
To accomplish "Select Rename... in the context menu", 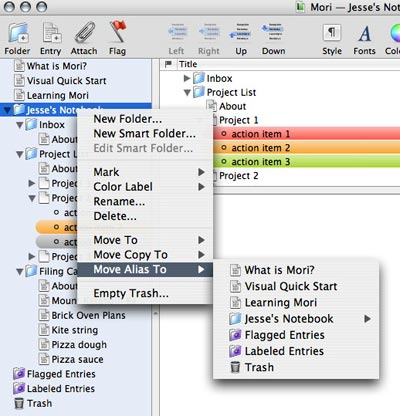I will 145,201.
